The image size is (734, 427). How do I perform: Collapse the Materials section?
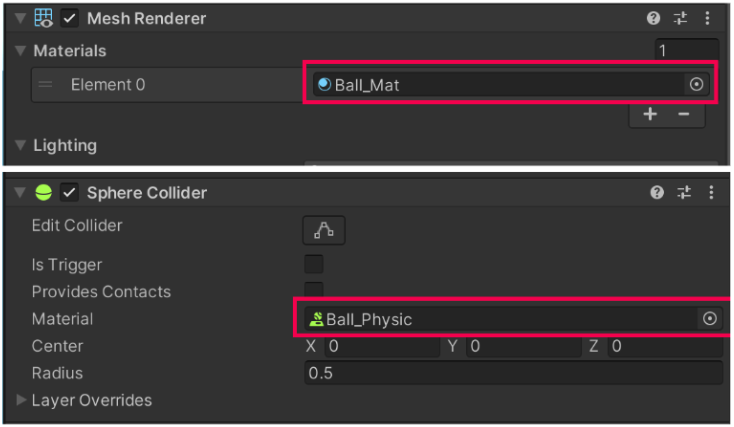[x=22, y=50]
